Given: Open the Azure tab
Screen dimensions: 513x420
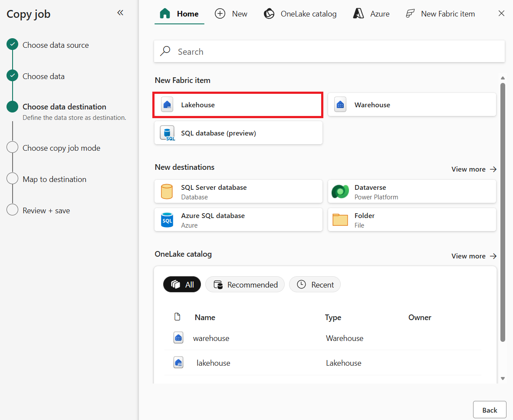Looking at the screenshot, I should point(371,14).
